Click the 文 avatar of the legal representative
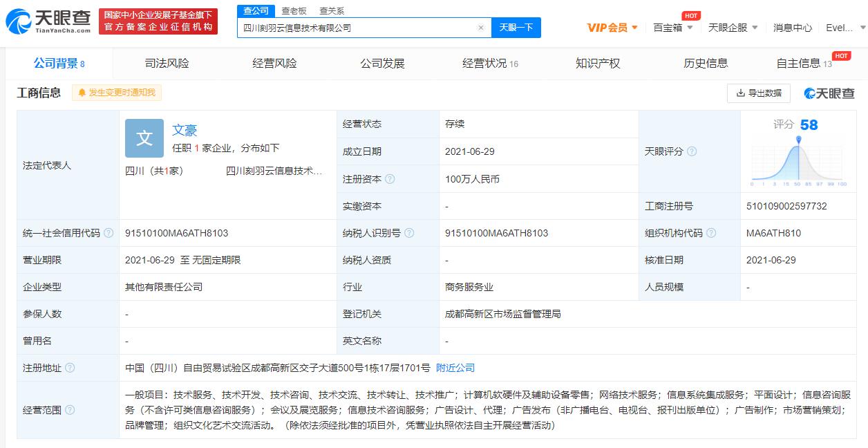 tap(144, 138)
